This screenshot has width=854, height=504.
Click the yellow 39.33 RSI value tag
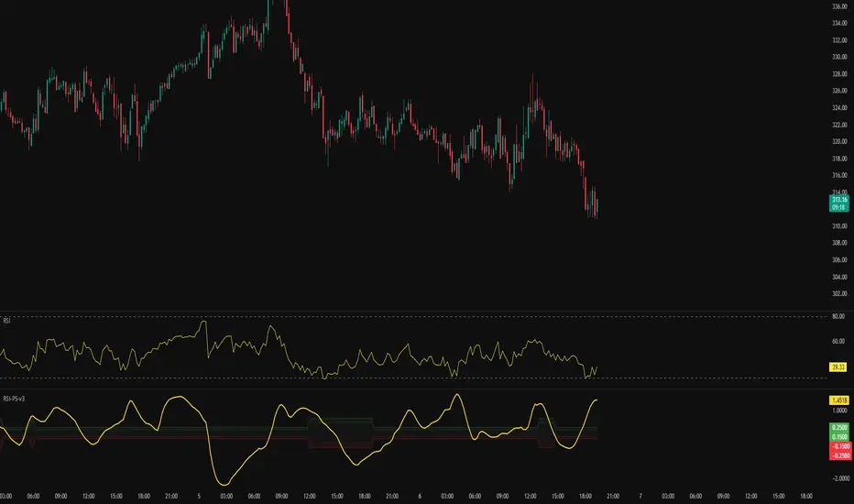(x=838, y=367)
